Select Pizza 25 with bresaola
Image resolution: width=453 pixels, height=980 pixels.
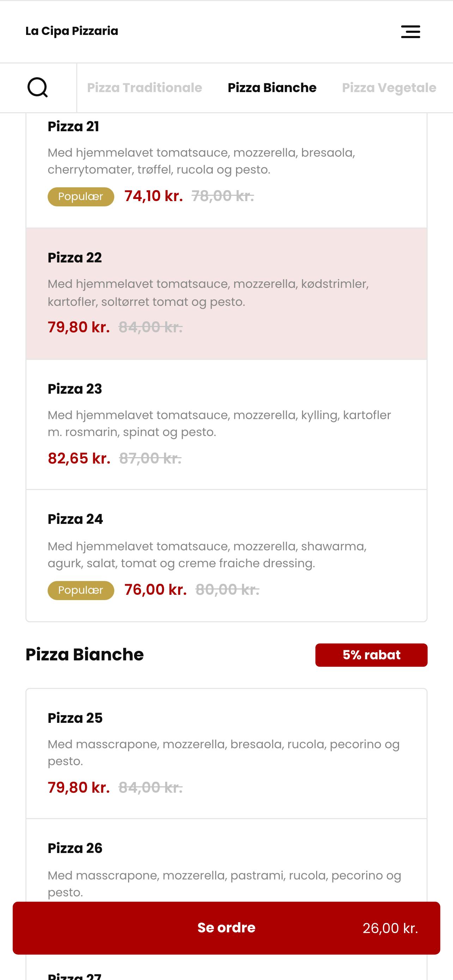tap(226, 753)
